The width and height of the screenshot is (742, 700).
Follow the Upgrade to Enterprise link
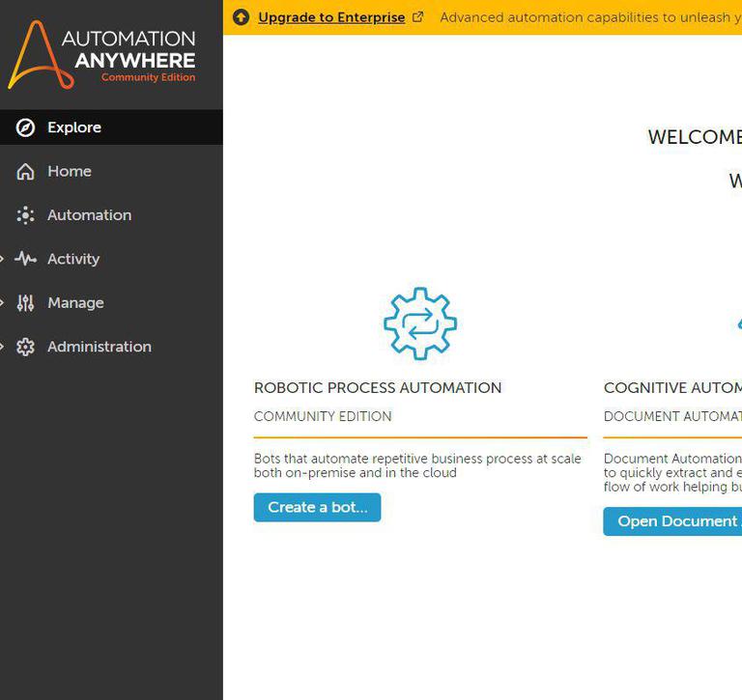[x=331, y=17]
